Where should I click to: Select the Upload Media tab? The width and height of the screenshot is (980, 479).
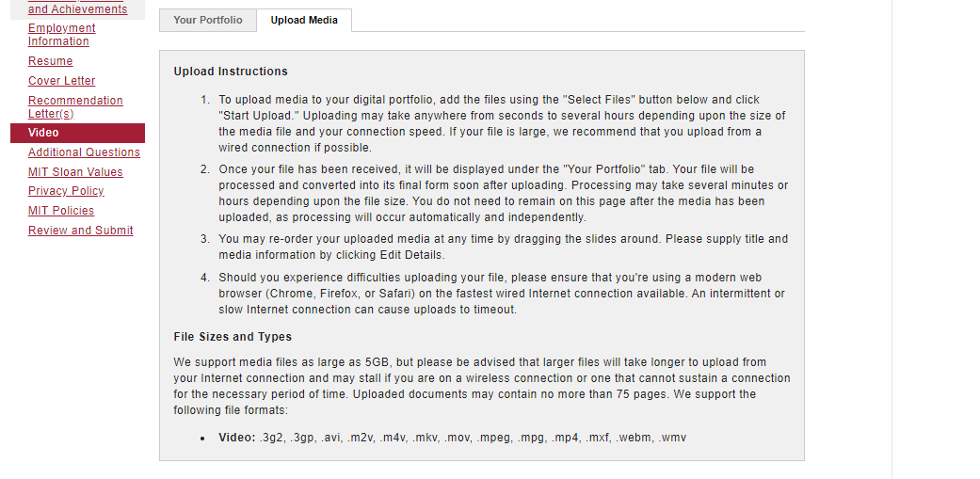click(304, 20)
